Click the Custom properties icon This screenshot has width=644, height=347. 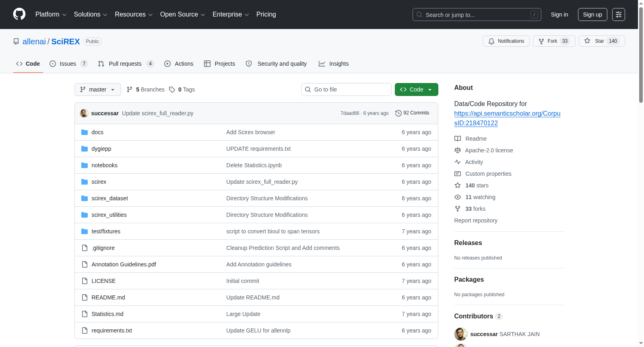coord(458,174)
